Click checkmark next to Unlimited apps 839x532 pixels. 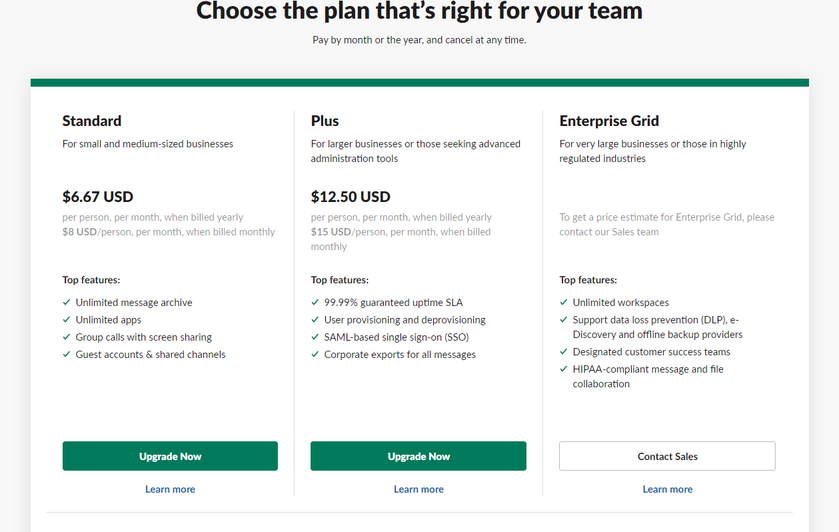[x=66, y=320]
